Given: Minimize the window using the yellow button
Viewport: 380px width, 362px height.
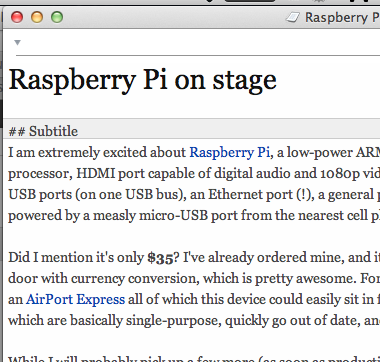Looking at the screenshot, I should click(37, 17).
